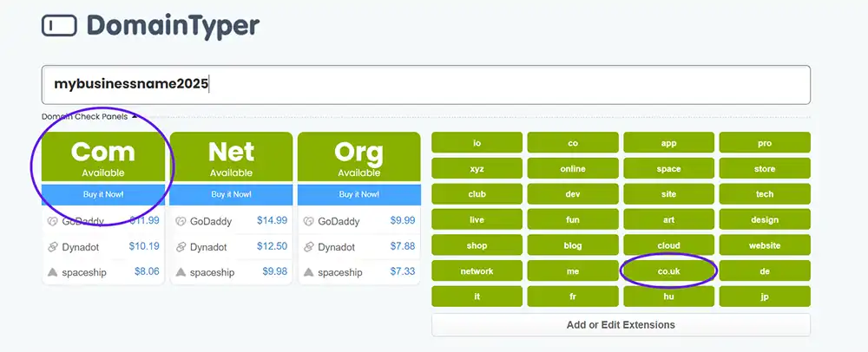Pick the website extension tile
The height and width of the screenshot is (352, 868).
pyautogui.click(x=764, y=245)
